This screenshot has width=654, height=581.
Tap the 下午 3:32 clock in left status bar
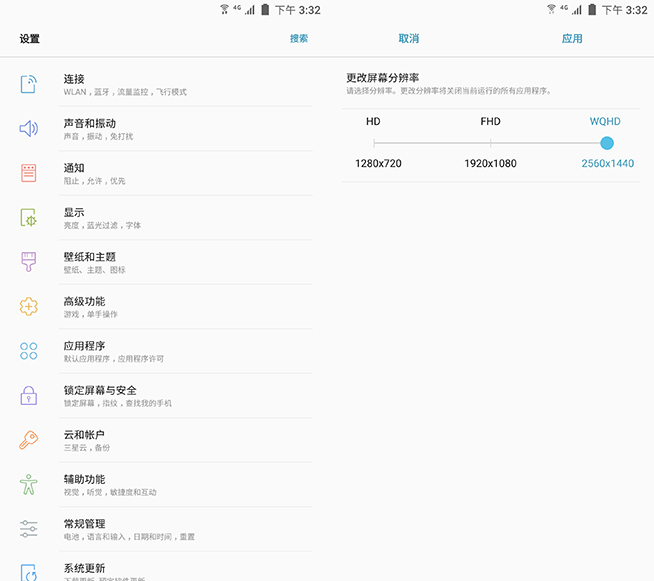pos(298,10)
